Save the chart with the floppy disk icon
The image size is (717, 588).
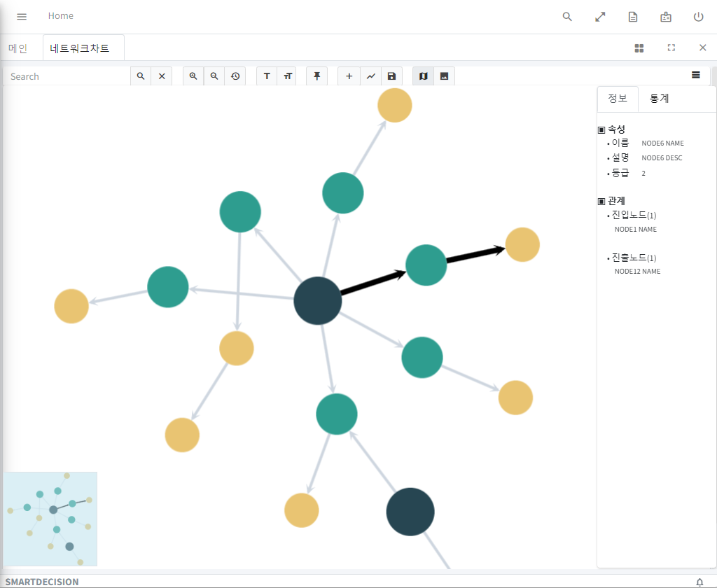[x=391, y=76]
